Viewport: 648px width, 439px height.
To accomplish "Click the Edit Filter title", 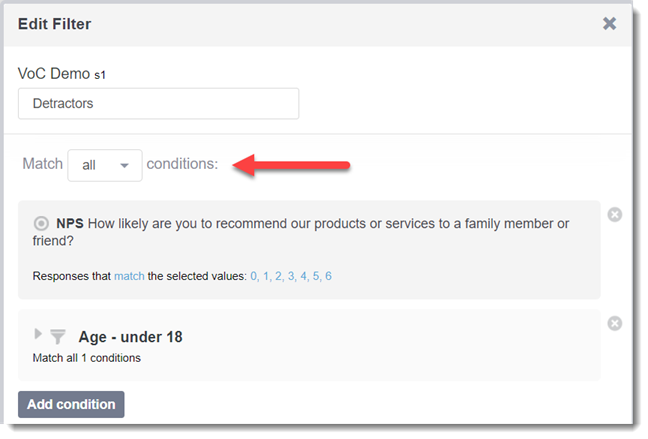I will tap(55, 24).
